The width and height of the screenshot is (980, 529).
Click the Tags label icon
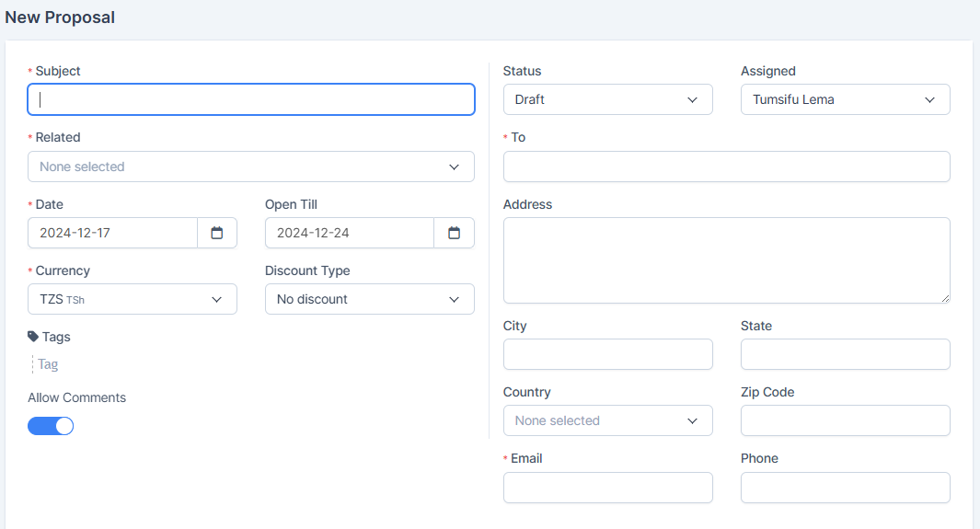[x=33, y=337]
